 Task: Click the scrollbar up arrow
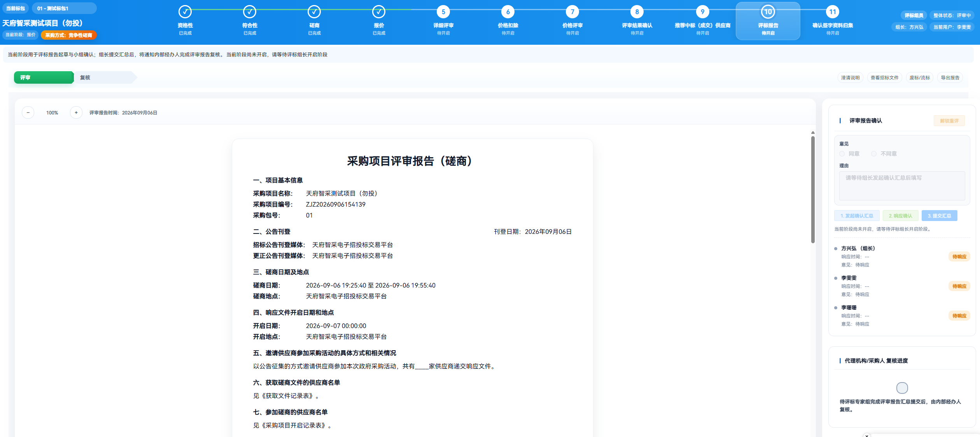point(813,133)
